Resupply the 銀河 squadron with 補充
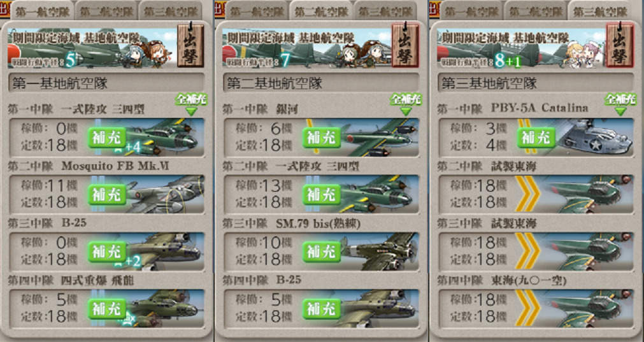 click(x=322, y=138)
